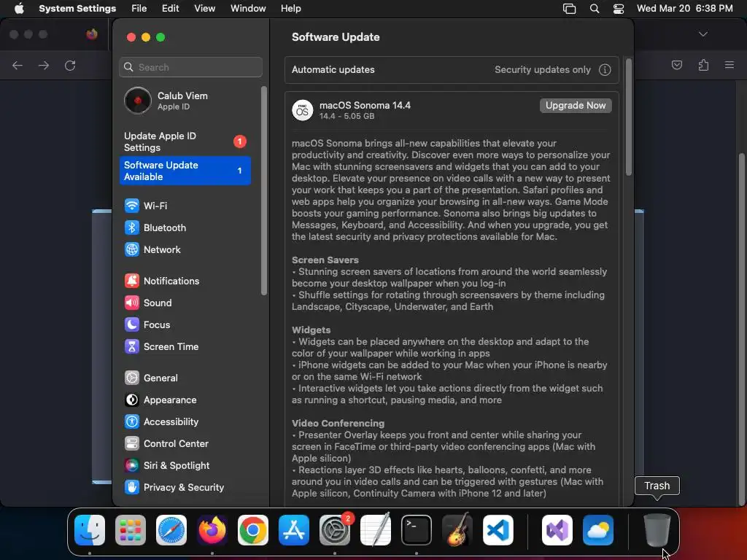Click the date and time in menu bar
The image size is (747, 560).
click(x=684, y=9)
